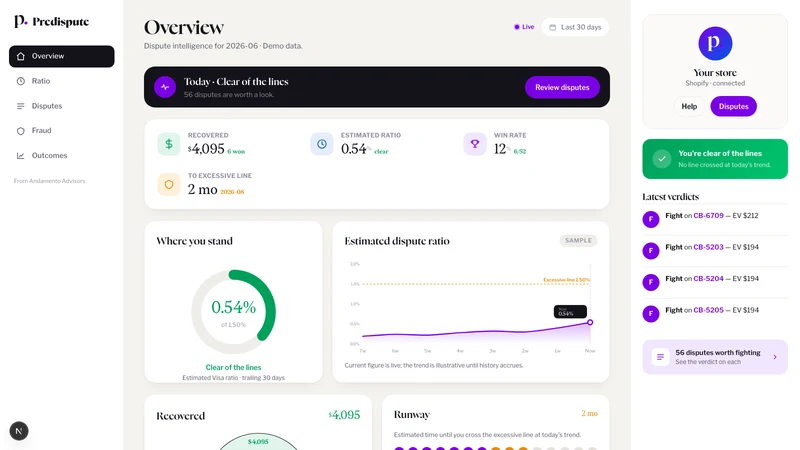Open dispute link CB-5205
800x450 pixels.
(x=708, y=310)
